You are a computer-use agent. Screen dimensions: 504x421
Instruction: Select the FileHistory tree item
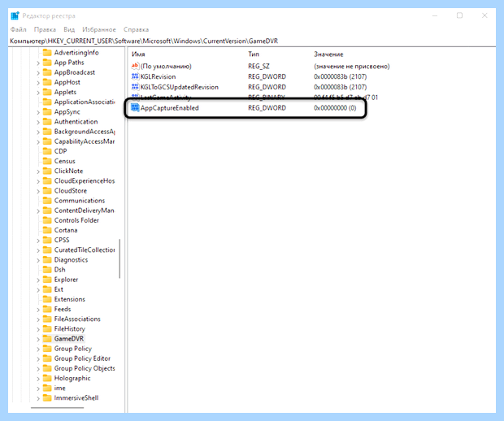[70, 329]
